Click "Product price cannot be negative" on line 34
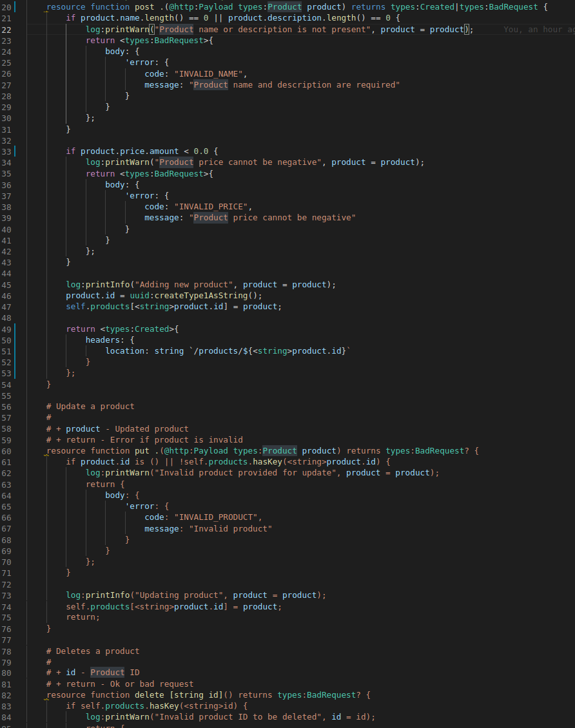The image size is (575, 728). point(239,162)
